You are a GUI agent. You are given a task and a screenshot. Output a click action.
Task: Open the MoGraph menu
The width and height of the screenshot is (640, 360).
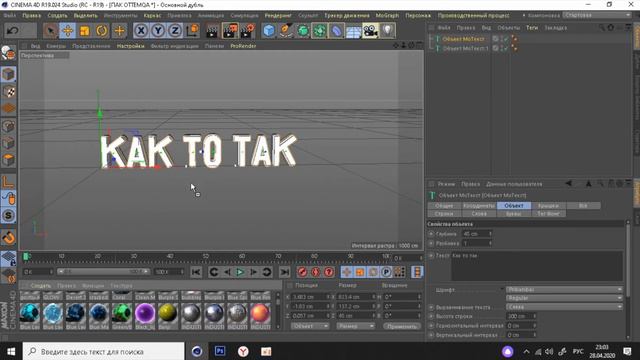point(387,16)
